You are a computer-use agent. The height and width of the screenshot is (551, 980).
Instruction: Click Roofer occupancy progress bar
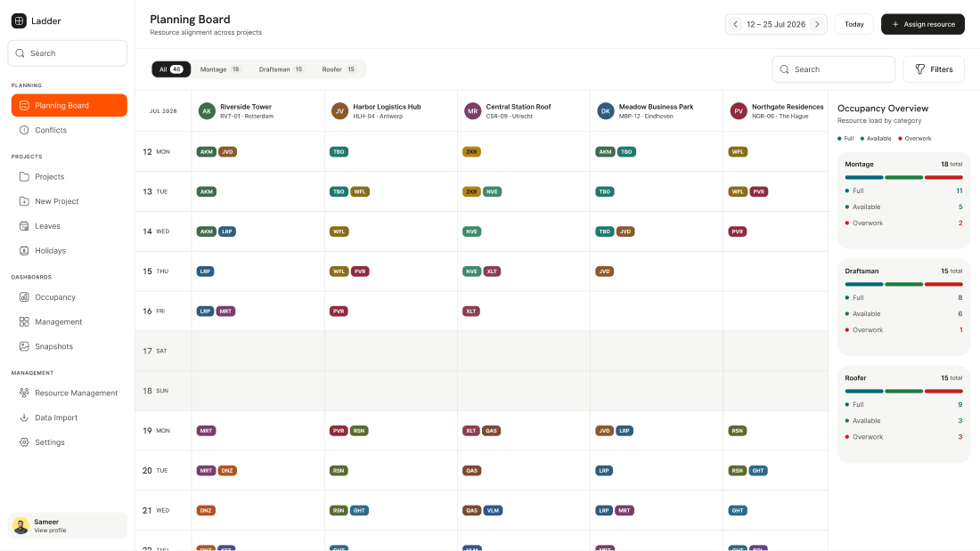[903, 391]
